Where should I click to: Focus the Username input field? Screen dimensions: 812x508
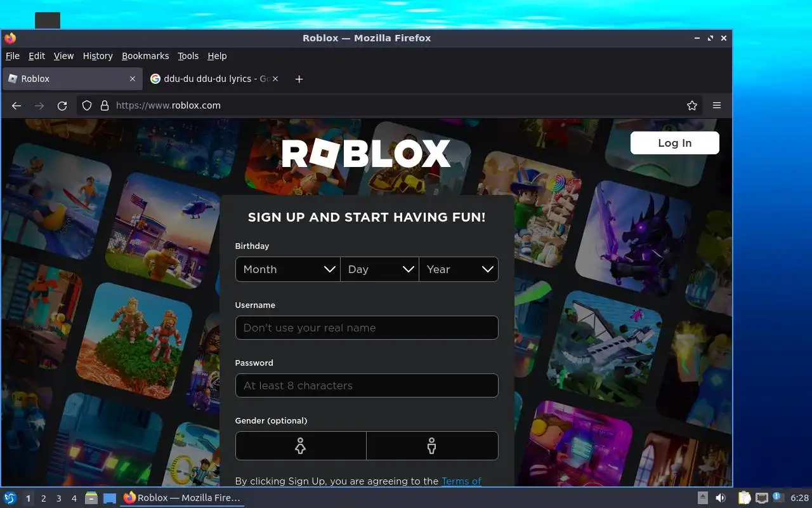[367, 328]
